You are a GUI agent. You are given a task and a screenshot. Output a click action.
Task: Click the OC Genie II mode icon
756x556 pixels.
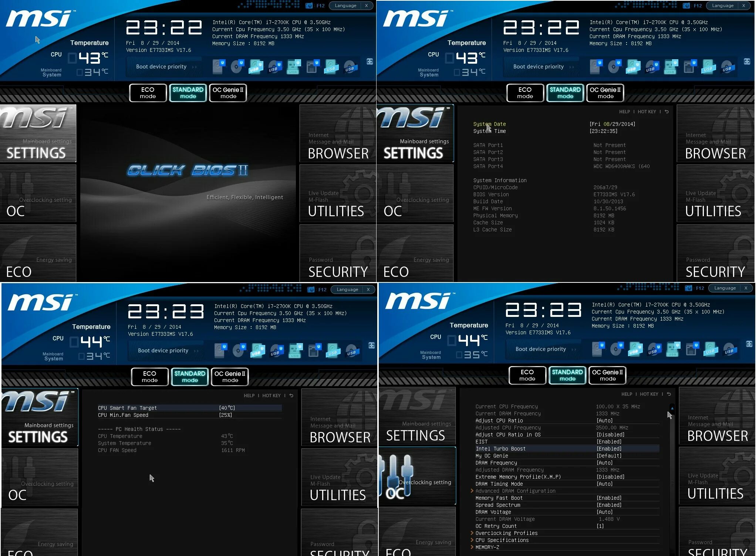tap(229, 92)
